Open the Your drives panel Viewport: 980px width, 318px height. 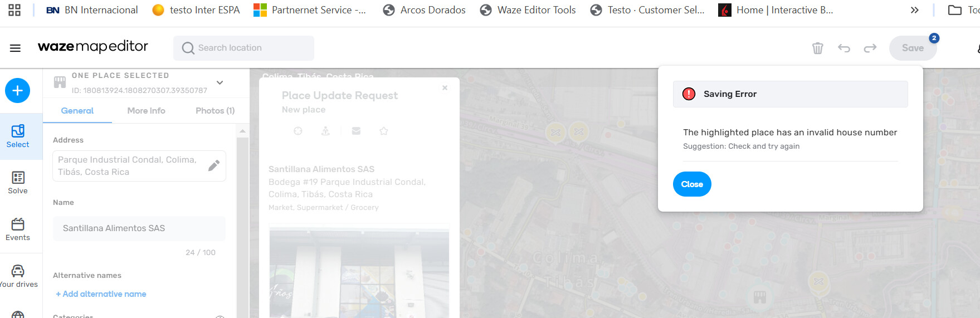pos(18,276)
